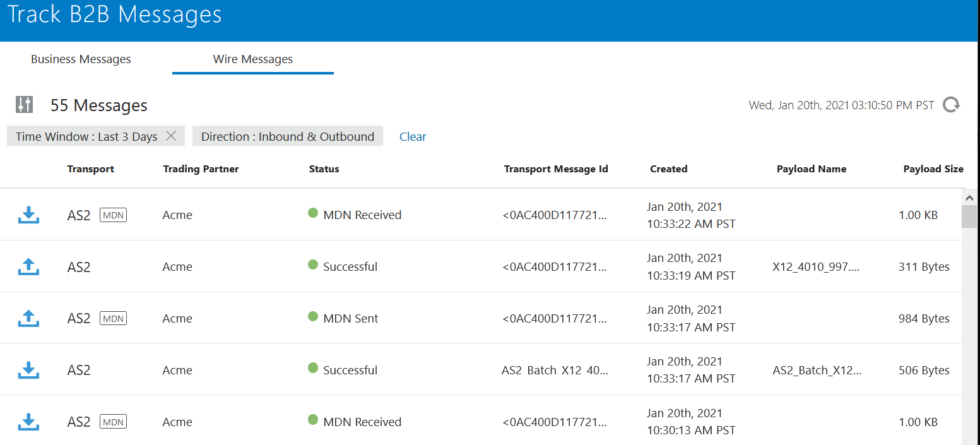The height and width of the screenshot is (445, 980).
Task: Switch to Business Messages tab
Action: tap(81, 59)
